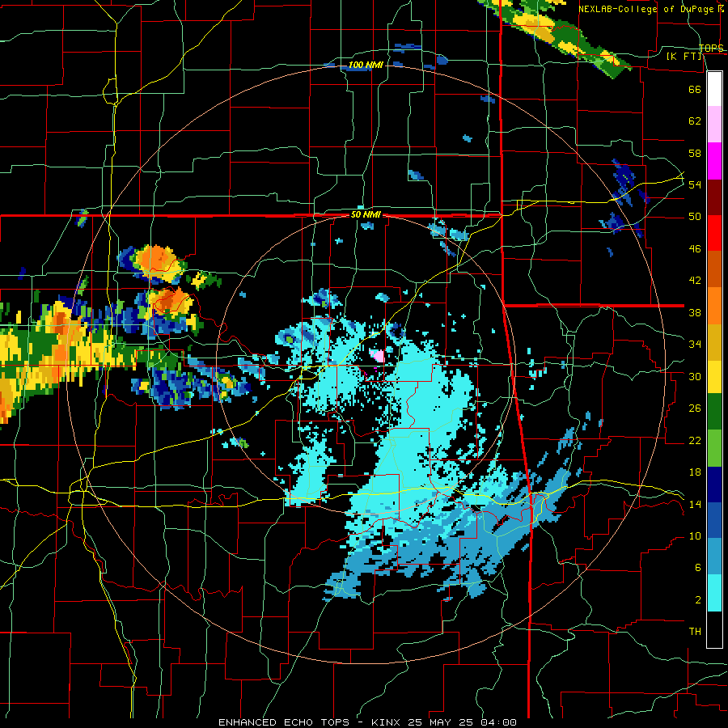Click the "50" value in the color legend
Viewport: 728px width, 728px height.
[x=695, y=217]
